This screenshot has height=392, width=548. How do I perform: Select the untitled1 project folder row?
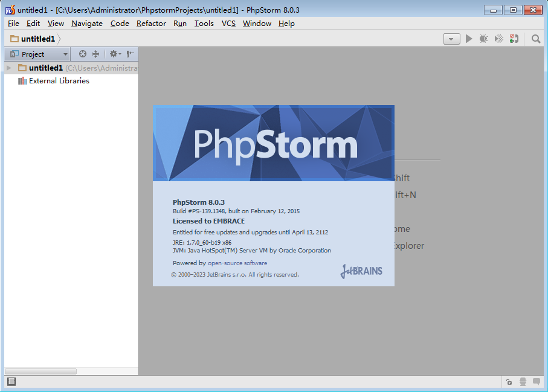[x=71, y=68]
